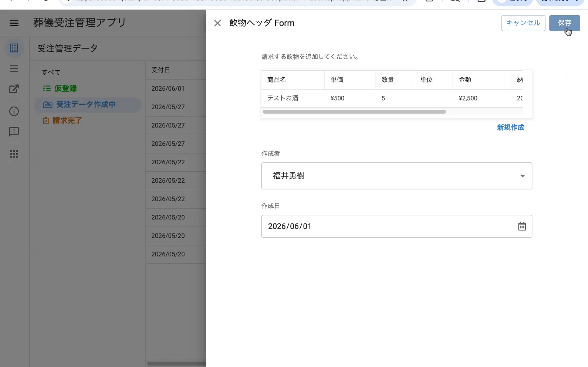The width and height of the screenshot is (588, 367).
Task: Click the 金額 column header
Action: 482,80
